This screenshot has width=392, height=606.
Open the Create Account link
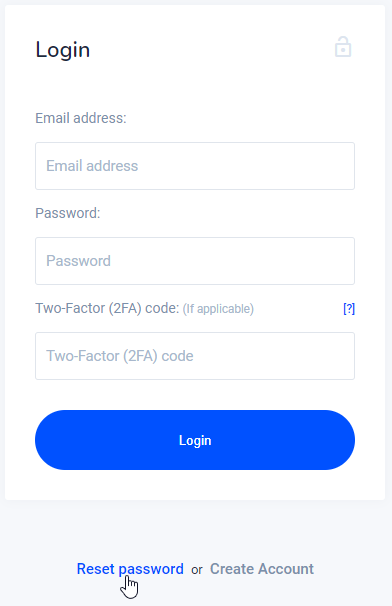coord(262,569)
